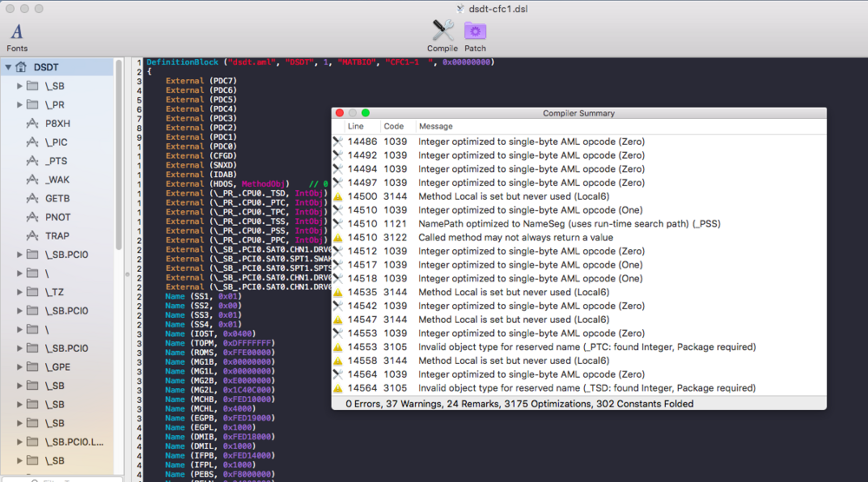
Task: Collapse the DSDT root node
Action: coord(9,67)
